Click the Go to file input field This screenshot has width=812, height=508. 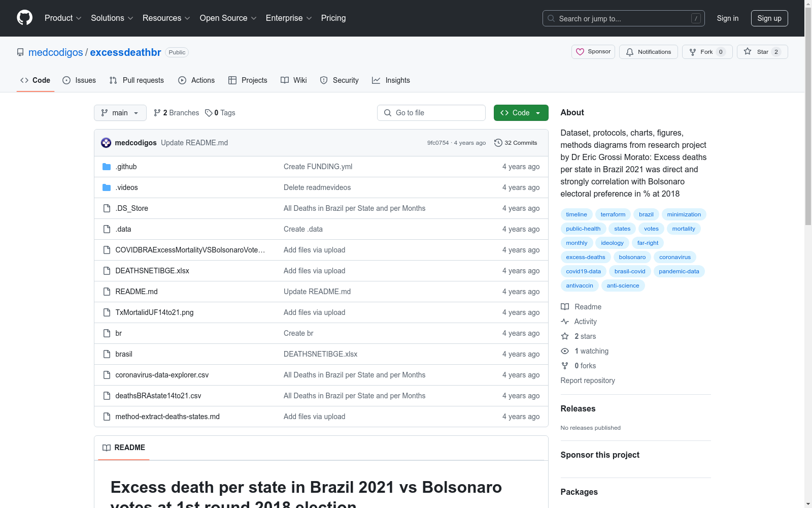pos(431,113)
